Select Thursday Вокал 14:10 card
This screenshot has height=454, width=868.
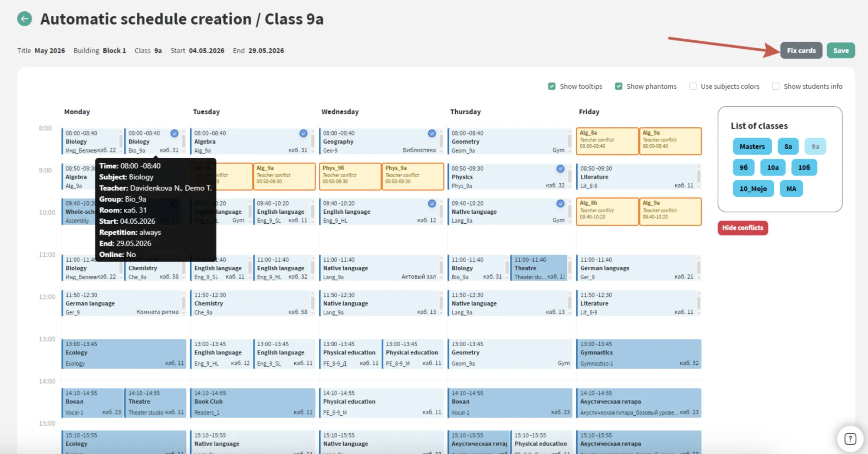coord(510,403)
